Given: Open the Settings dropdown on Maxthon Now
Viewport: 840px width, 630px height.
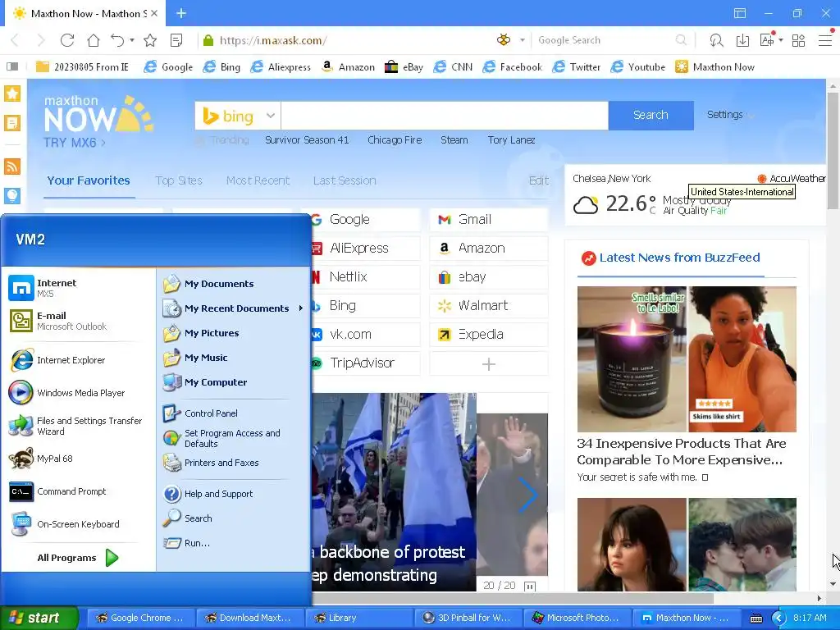Looking at the screenshot, I should coord(729,115).
